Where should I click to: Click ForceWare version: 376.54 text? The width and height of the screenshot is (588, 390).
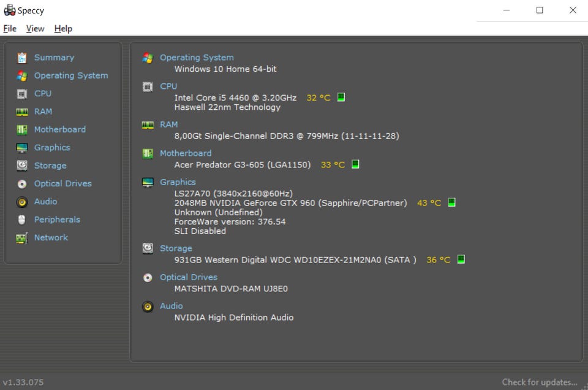(230, 222)
